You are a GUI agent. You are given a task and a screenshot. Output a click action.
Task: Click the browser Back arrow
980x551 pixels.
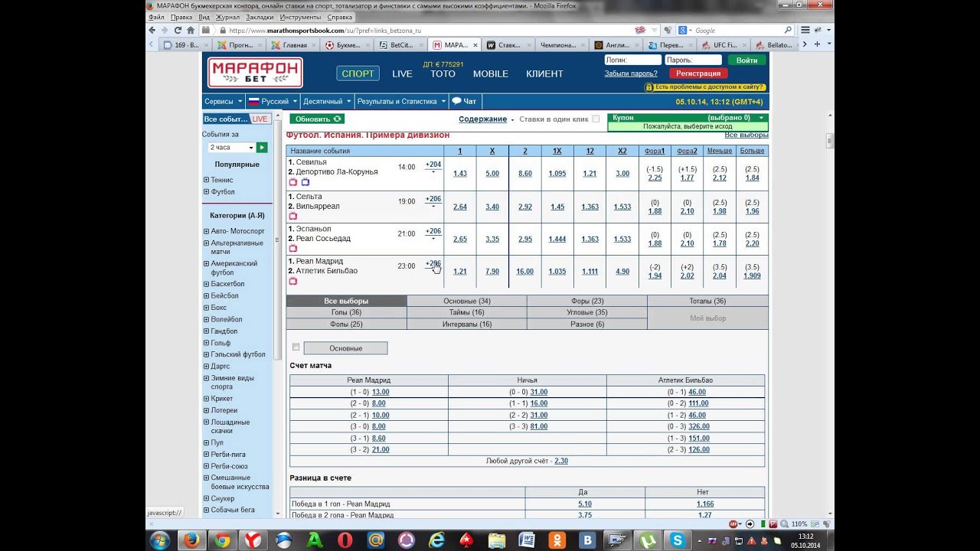(x=153, y=30)
